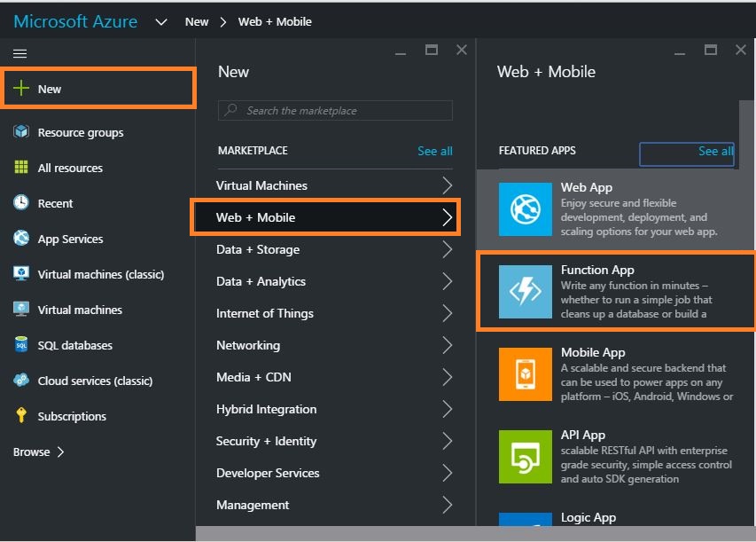Select the App Services globe icon
This screenshot has height=542, width=756.
[x=21, y=239]
